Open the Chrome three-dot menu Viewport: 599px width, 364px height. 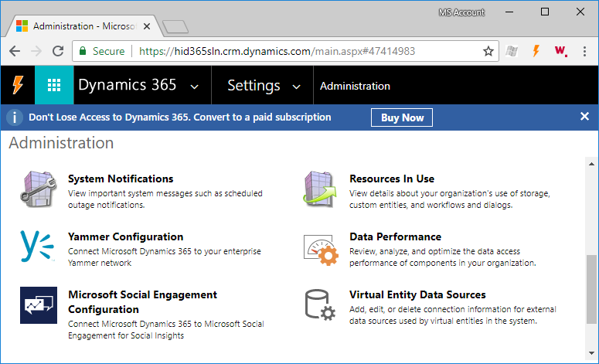tap(584, 51)
